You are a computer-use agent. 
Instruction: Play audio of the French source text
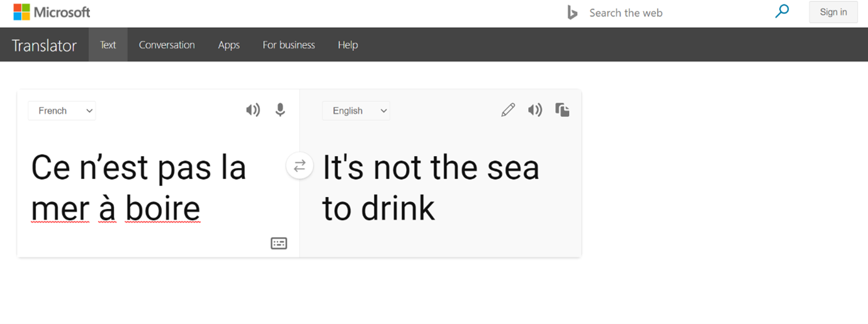(x=252, y=110)
